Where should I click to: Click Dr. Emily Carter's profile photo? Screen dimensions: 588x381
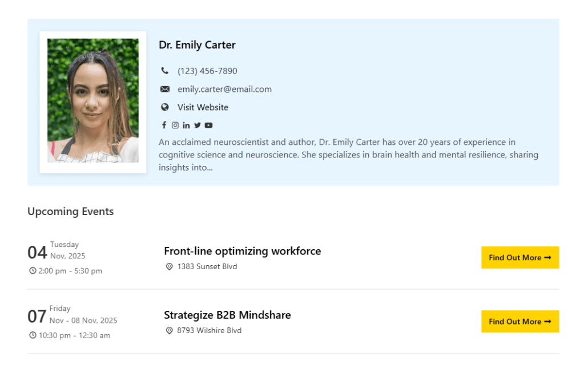(92, 101)
